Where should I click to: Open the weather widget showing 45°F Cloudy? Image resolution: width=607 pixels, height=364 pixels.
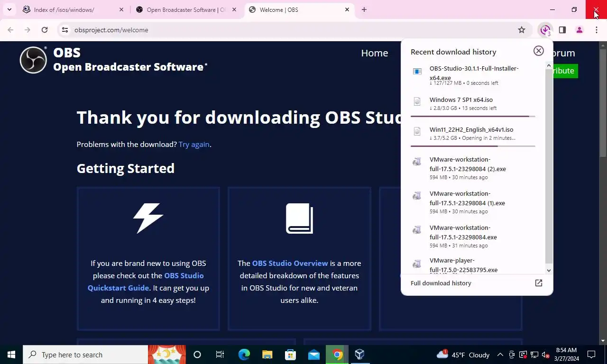tap(463, 355)
